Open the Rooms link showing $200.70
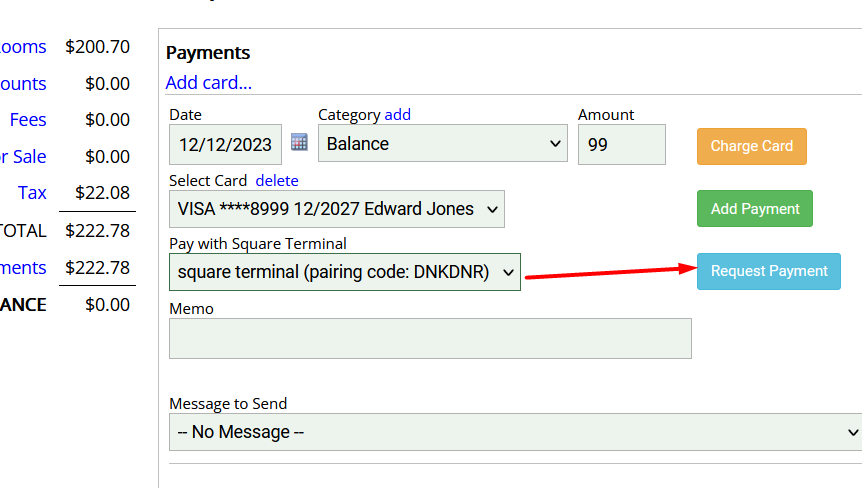The width and height of the screenshot is (862, 488). pyautogui.click(x=23, y=47)
